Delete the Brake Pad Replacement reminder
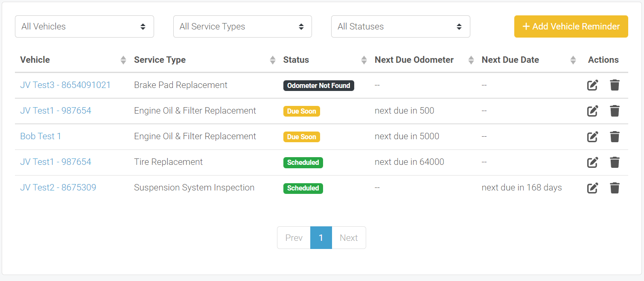This screenshot has width=644, height=281. [x=615, y=85]
